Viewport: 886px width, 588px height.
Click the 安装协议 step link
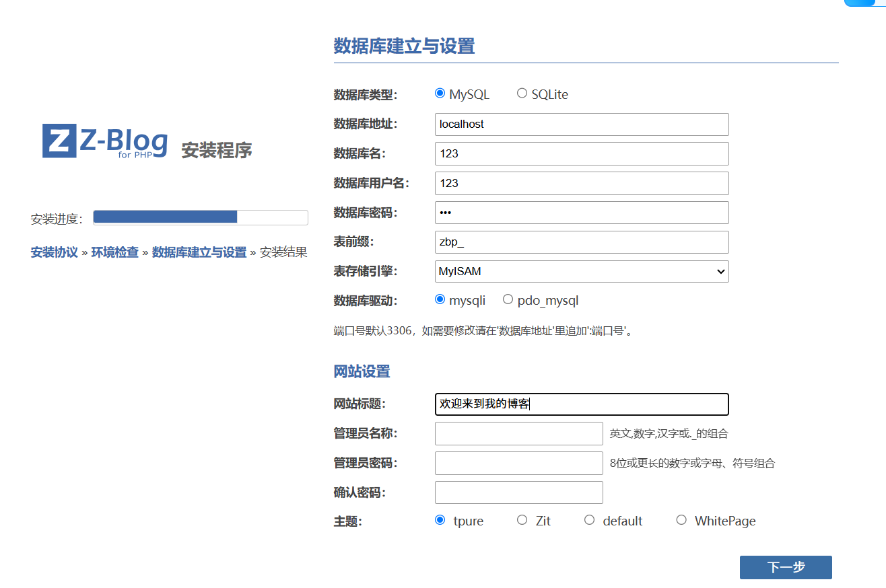[x=55, y=252]
